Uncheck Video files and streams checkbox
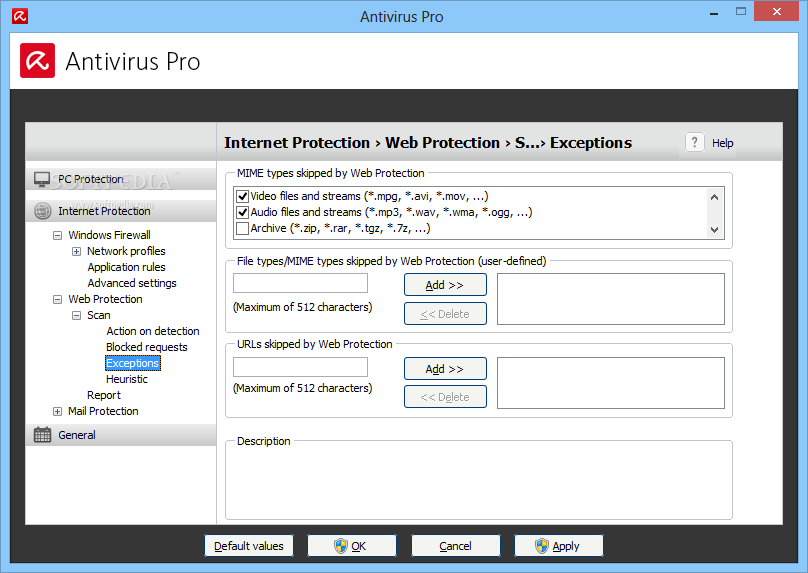Screen dimensions: 808x573 click(242, 196)
